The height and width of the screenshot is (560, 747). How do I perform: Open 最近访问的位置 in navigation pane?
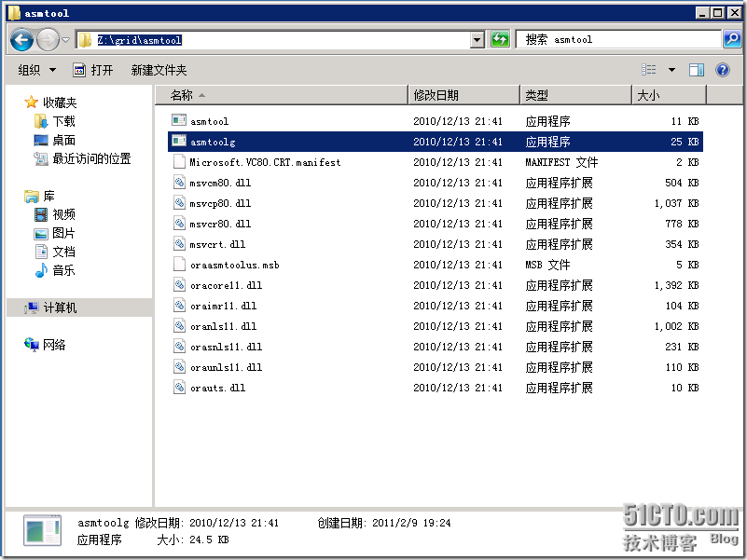pyautogui.click(x=82, y=158)
